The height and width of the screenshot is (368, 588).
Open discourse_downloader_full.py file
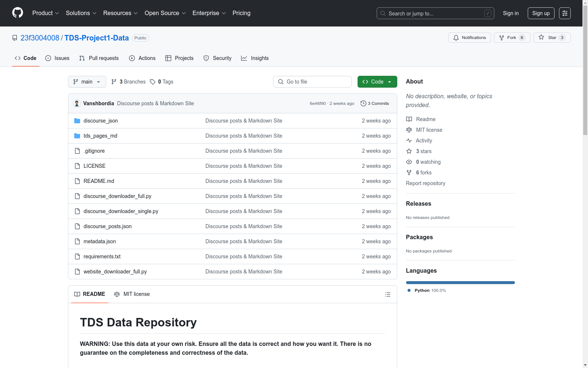tap(118, 196)
